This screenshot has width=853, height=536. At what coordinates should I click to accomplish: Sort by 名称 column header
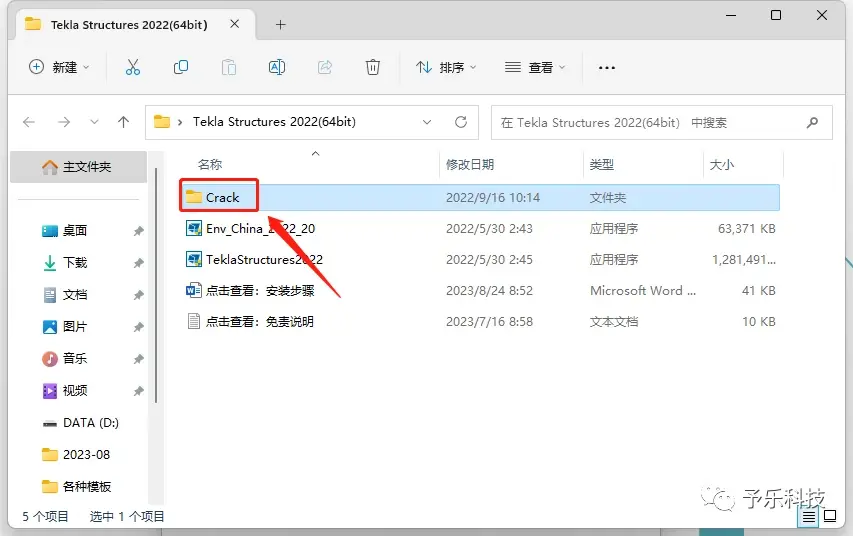(x=210, y=164)
